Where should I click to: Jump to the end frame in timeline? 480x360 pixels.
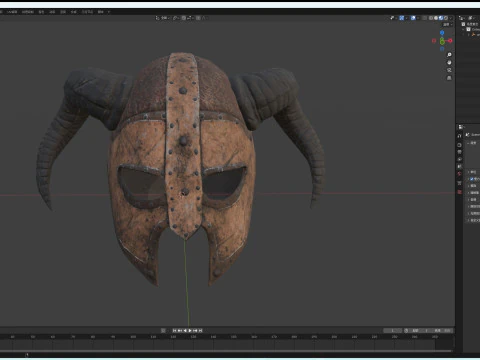(x=201, y=331)
